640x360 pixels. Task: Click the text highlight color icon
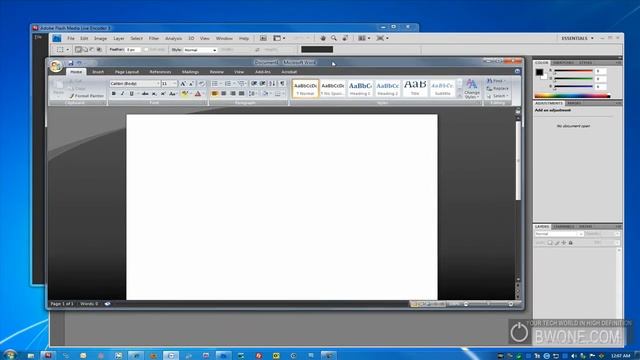(184, 94)
